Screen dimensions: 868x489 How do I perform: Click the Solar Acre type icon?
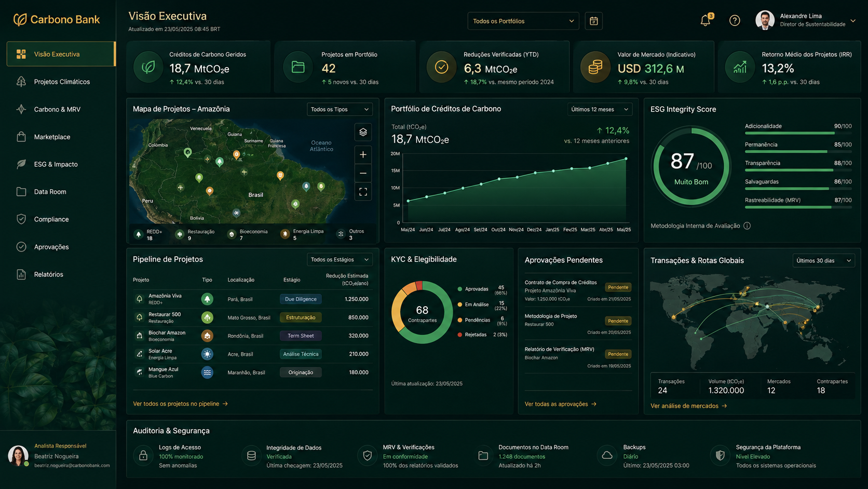(x=207, y=354)
